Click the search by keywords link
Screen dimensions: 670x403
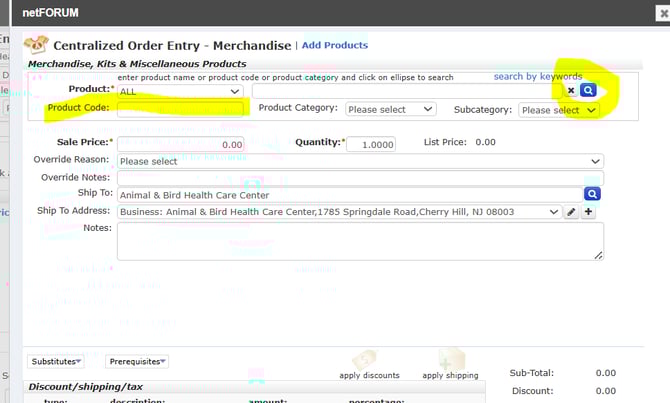click(537, 76)
